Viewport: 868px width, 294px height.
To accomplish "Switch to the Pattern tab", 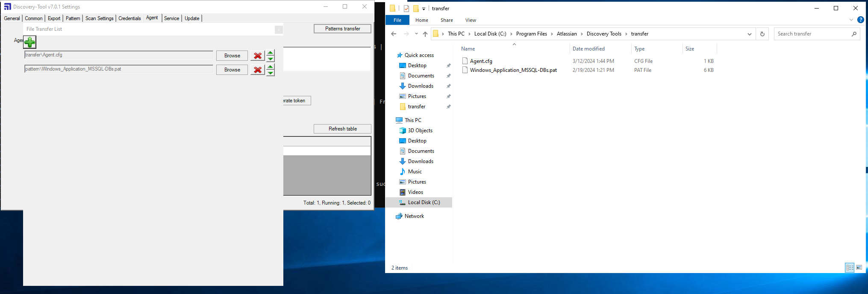I will coord(73,18).
